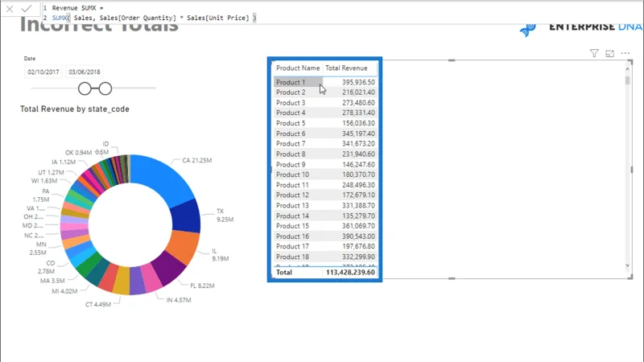Click the IA 1.12M data label
Image resolution: width=644 pixels, height=362 pixels.
click(64, 162)
